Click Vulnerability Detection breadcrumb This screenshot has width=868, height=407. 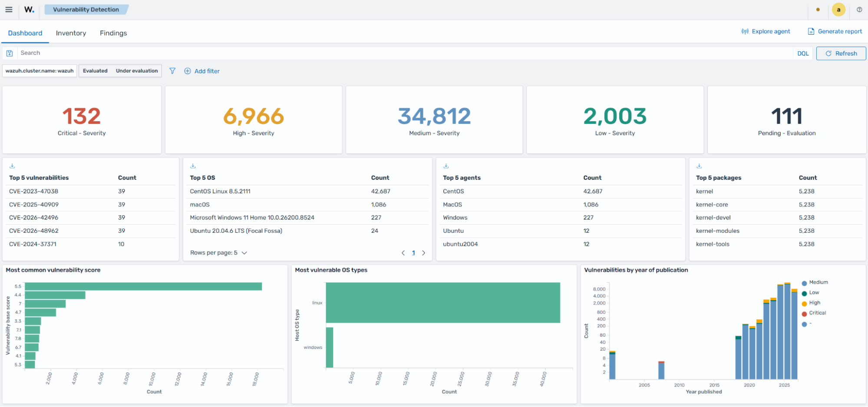pos(86,10)
